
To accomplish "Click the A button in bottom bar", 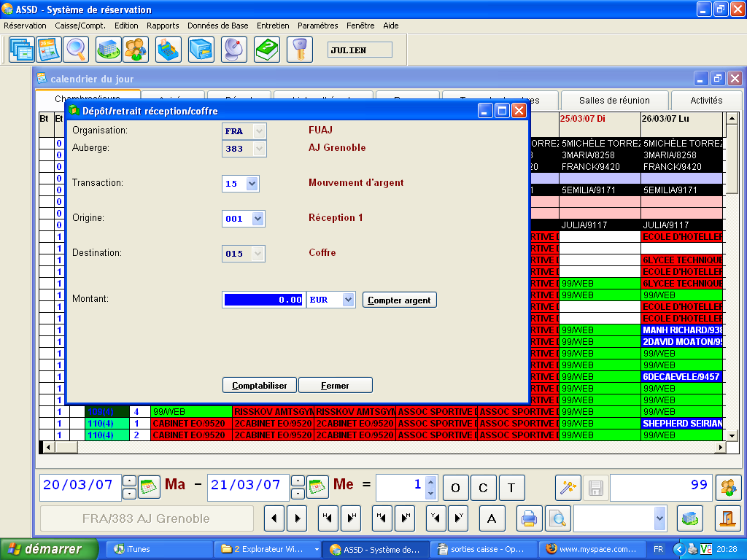I will coord(492,518).
